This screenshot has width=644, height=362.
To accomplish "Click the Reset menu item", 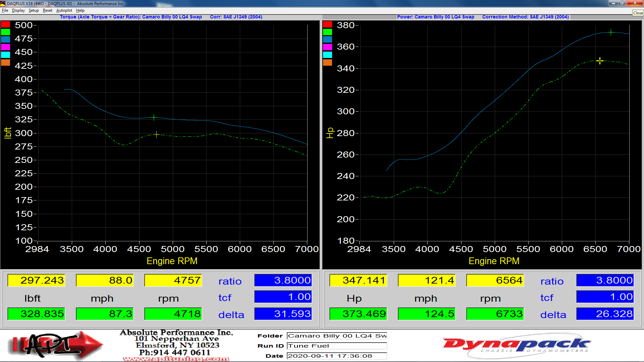I will [47, 10].
